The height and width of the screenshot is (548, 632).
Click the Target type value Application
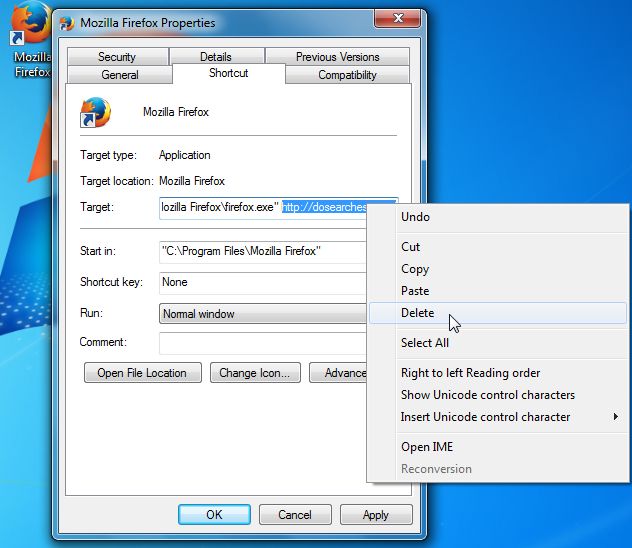point(185,155)
